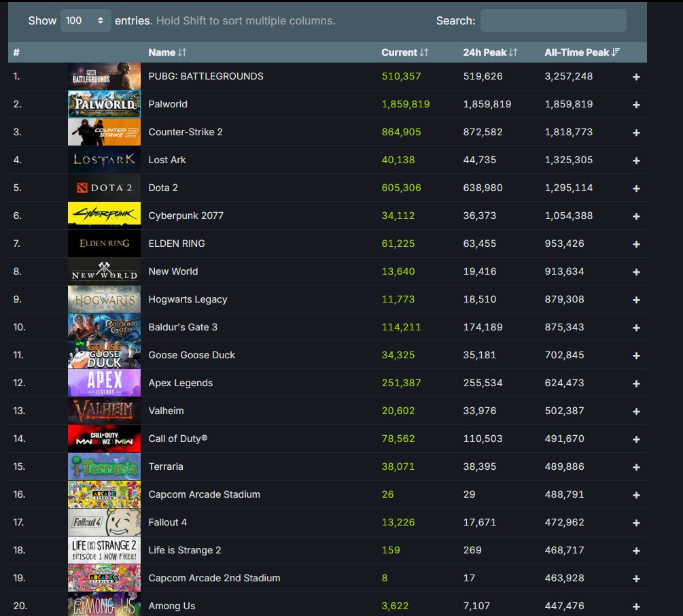
Task: Select Fallout 4 24h peak 17,671
Action: [480, 522]
